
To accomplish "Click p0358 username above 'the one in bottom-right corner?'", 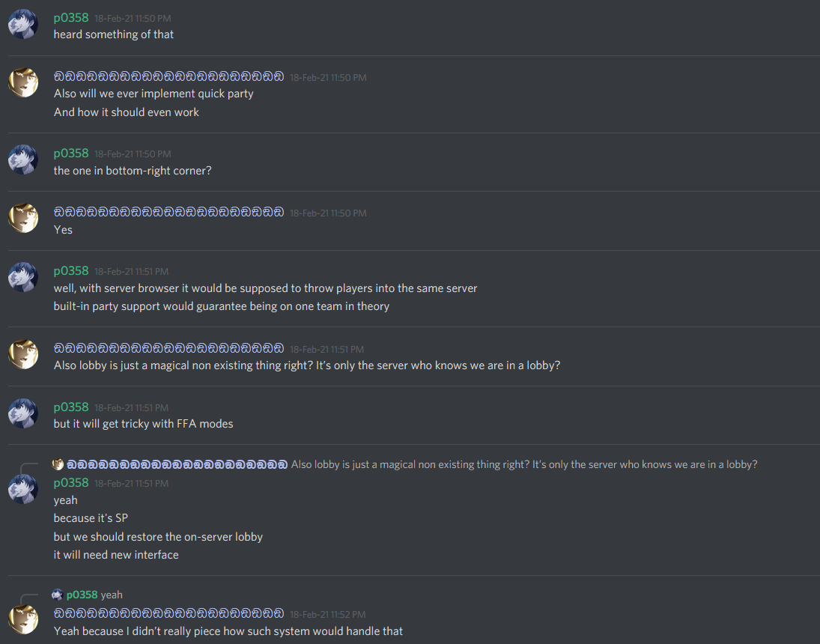I will 71,154.
